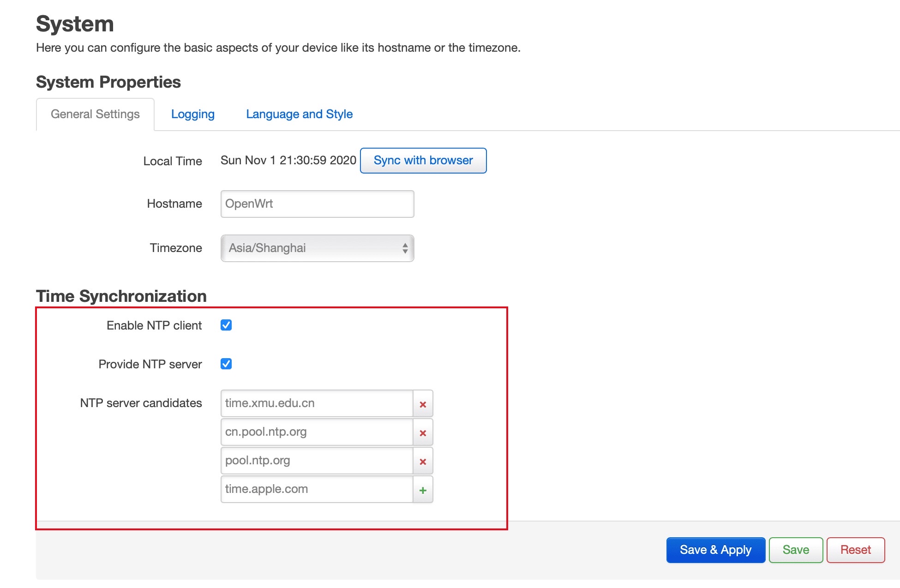The width and height of the screenshot is (900, 588).
Task: Select the General Settings tab
Action: click(x=95, y=114)
